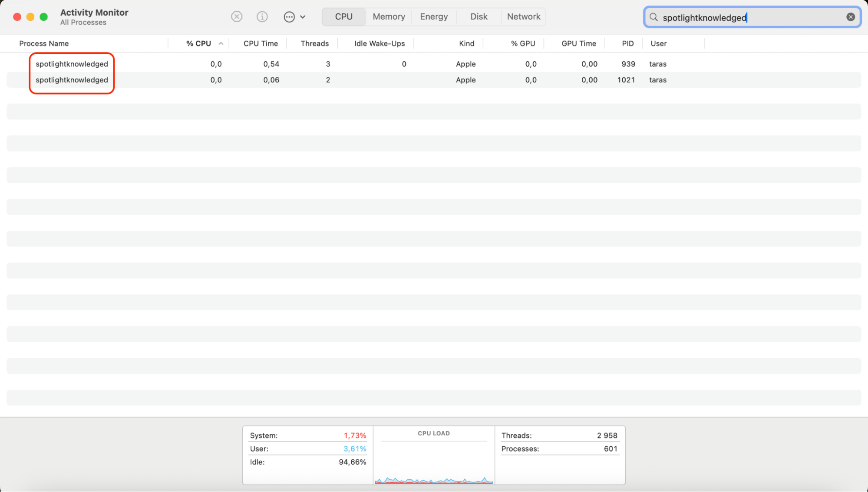Image resolution: width=868 pixels, height=492 pixels.
Task: Clear the search using the circled X icon
Action: (x=850, y=17)
